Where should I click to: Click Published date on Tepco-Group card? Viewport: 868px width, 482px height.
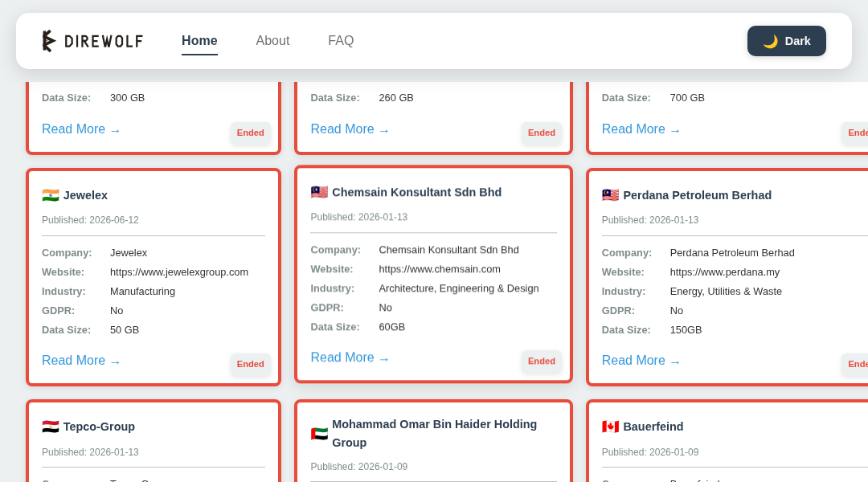90,452
